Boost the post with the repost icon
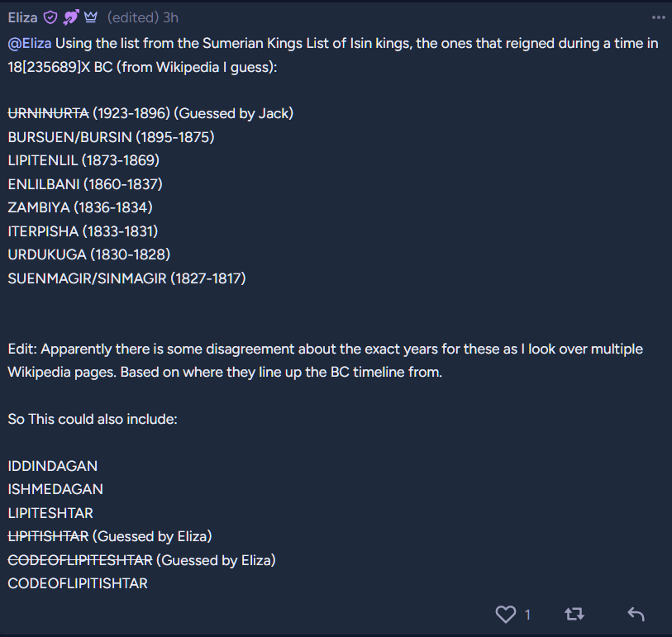 tap(574, 614)
